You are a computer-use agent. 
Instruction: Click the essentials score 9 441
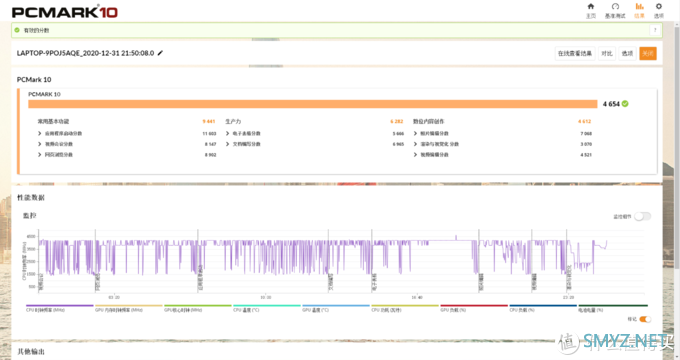tap(209, 121)
